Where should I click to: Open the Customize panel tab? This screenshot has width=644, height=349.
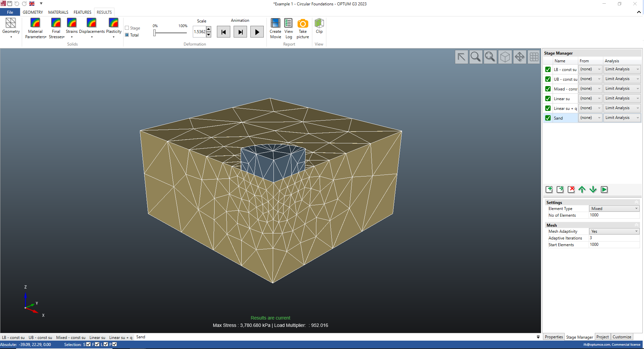(x=622, y=337)
